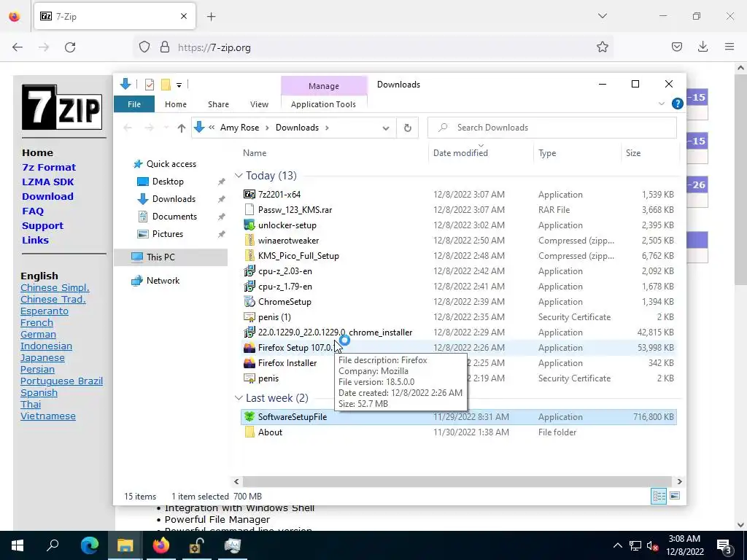This screenshot has width=747, height=560.
Task: Open the File ribbon tab
Action: (134, 104)
